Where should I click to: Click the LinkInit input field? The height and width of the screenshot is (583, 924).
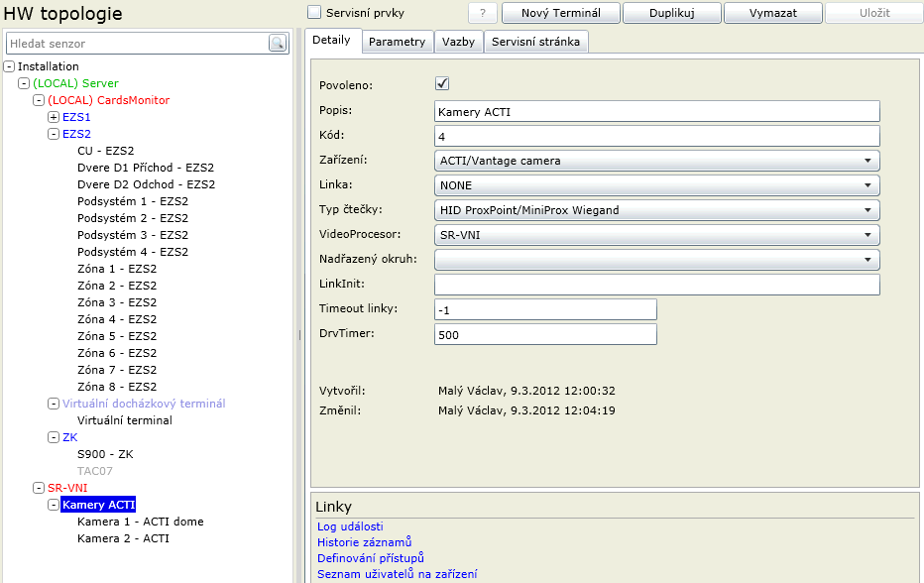tap(657, 285)
